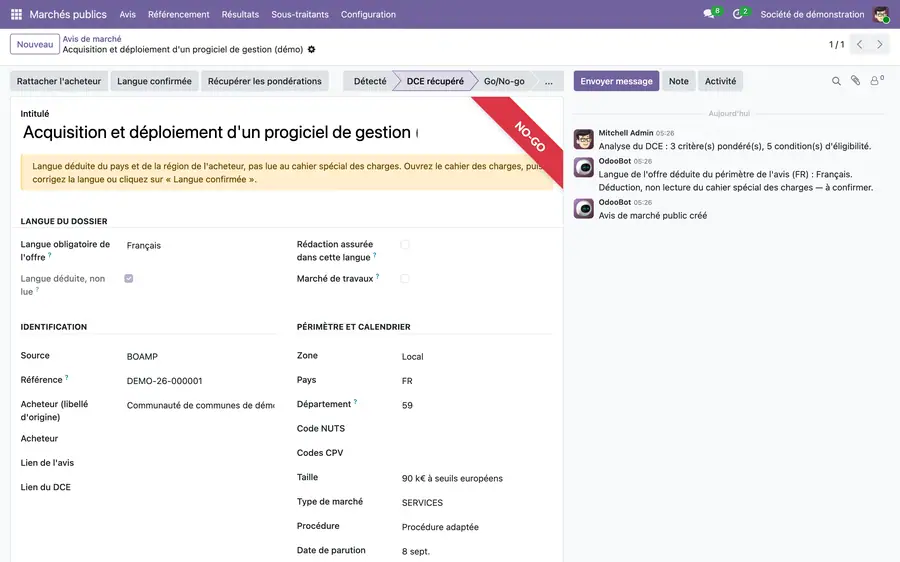This screenshot has width=900, height=562.
Task: Click Mitchell Admin avatar in the chatter
Action: [584, 139]
